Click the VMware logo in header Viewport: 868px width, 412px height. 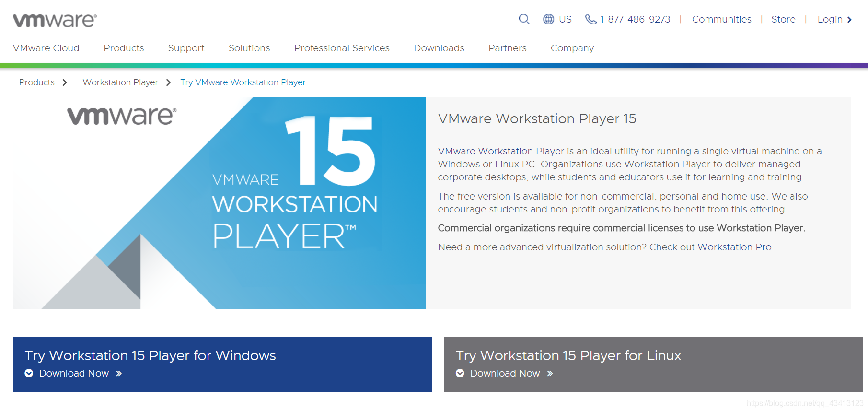click(55, 20)
